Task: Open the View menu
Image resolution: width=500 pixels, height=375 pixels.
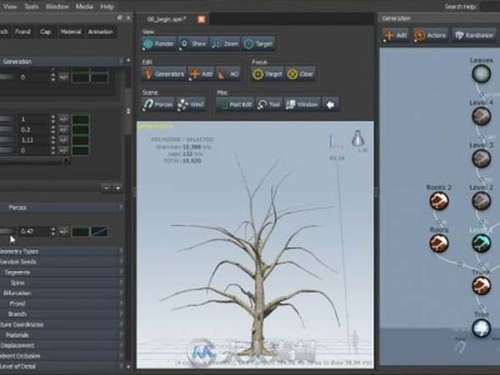Action: 10,6
